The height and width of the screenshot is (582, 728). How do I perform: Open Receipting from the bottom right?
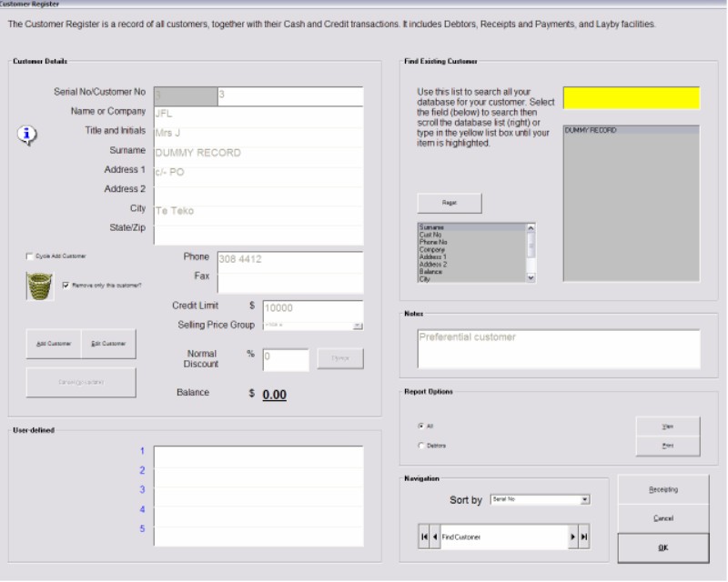(x=662, y=489)
